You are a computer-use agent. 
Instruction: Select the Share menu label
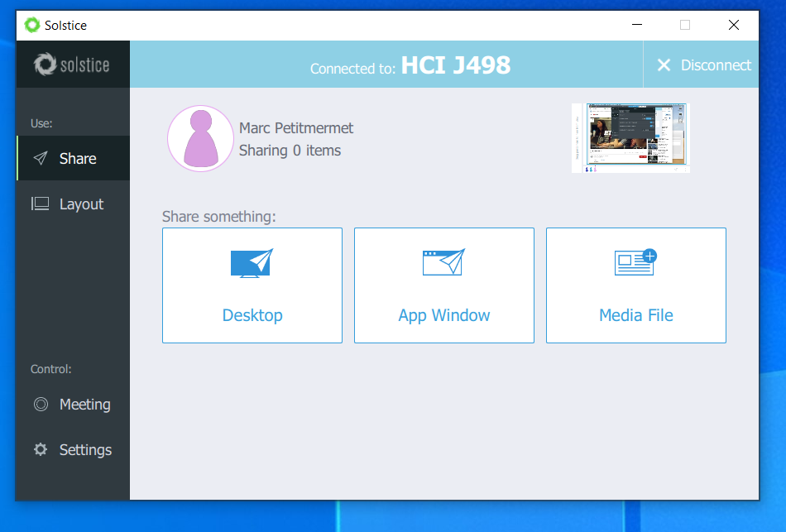click(x=78, y=159)
